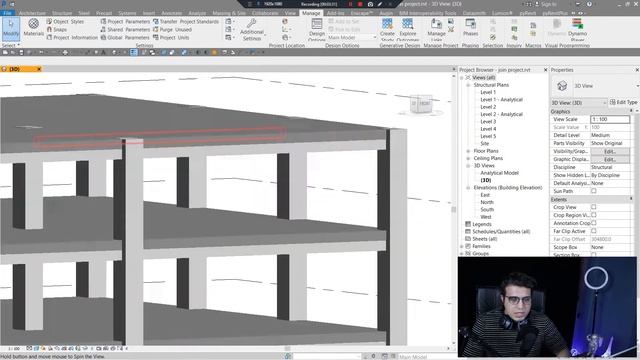Click Edit Type in Properties
Viewport: 640px width, 360px height.
(x=623, y=102)
